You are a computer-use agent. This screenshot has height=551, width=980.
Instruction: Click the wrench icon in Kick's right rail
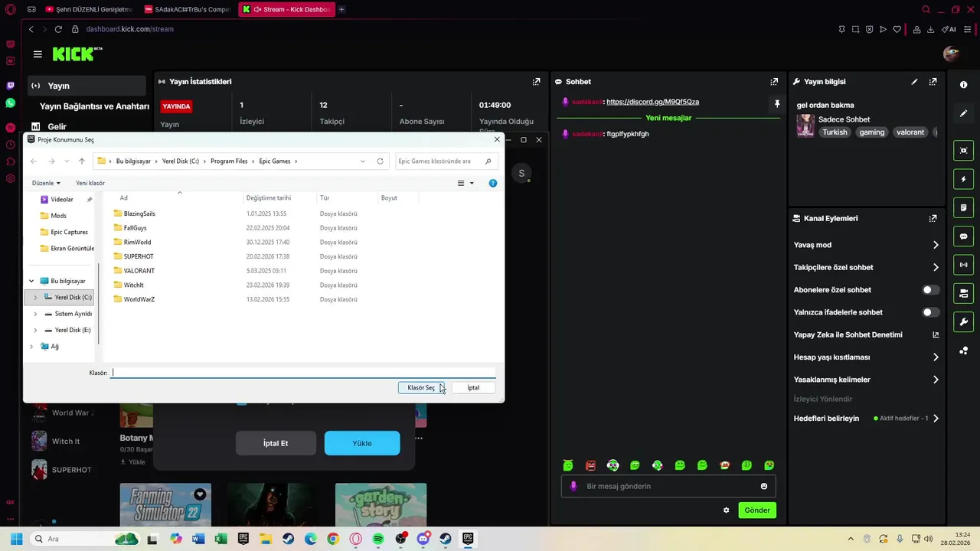point(963,321)
